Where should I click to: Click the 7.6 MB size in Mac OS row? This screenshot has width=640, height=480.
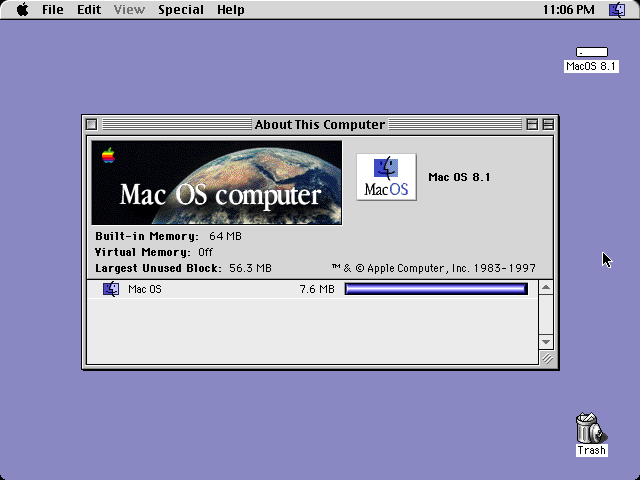(317, 289)
